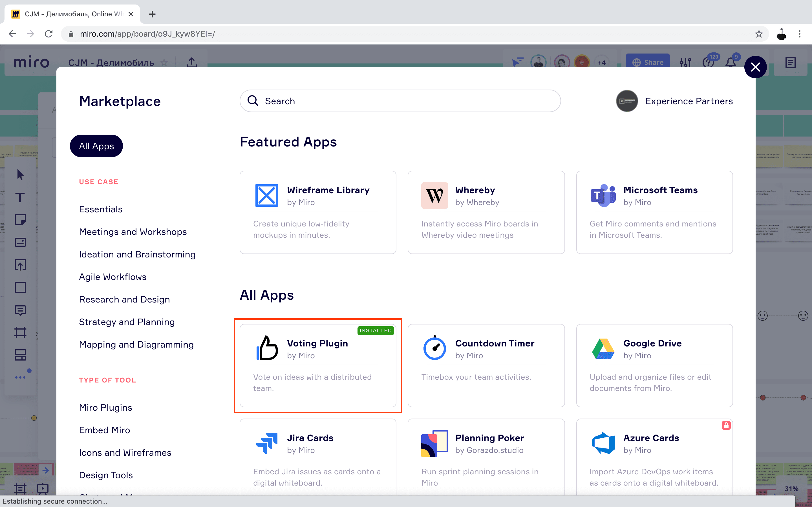Open the Countdown Timer app card

click(x=486, y=365)
